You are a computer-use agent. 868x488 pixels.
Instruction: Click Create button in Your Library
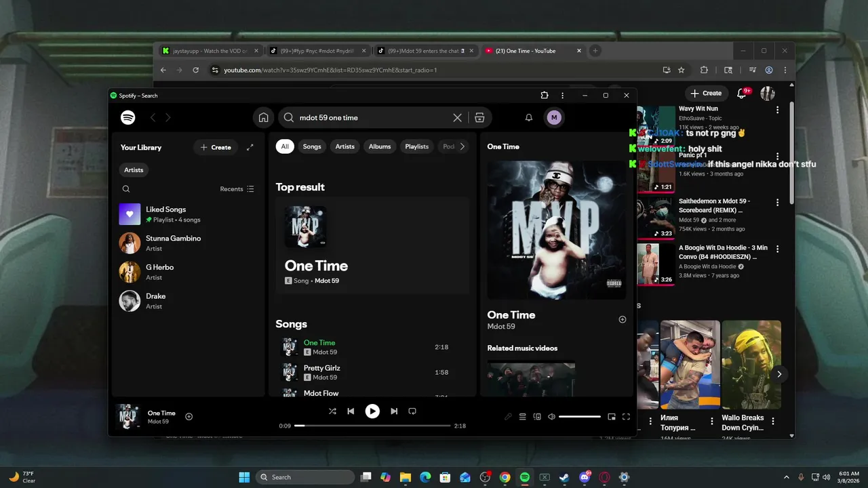coord(216,147)
